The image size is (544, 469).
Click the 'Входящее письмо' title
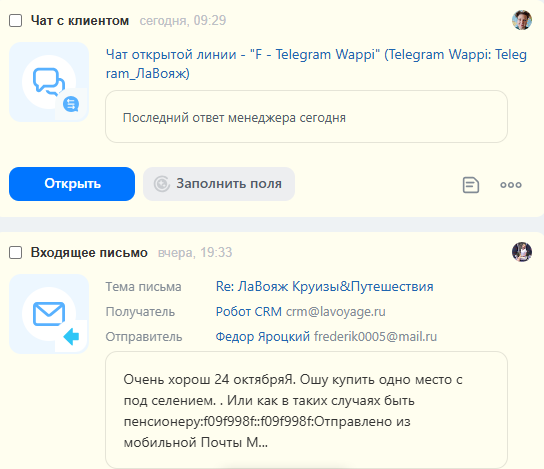89,253
